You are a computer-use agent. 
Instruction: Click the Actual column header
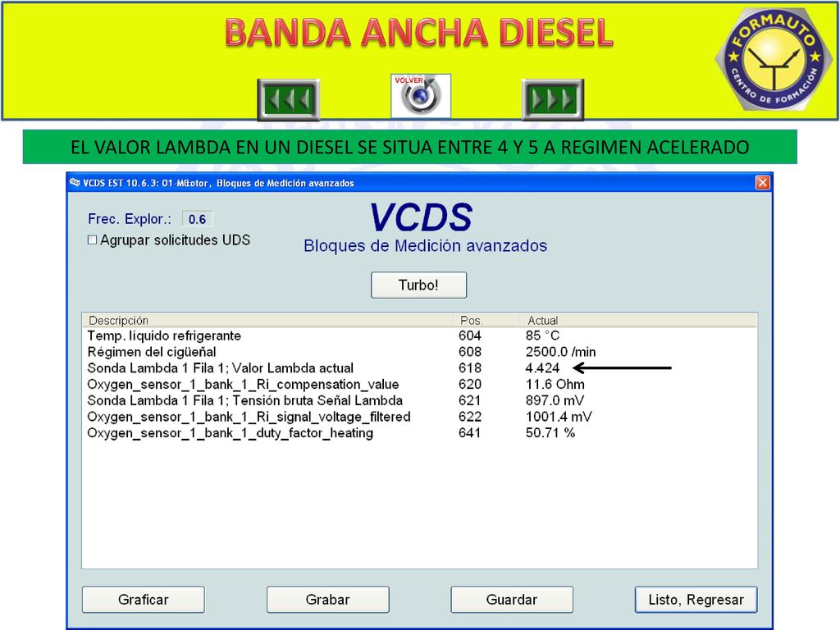coord(638,321)
